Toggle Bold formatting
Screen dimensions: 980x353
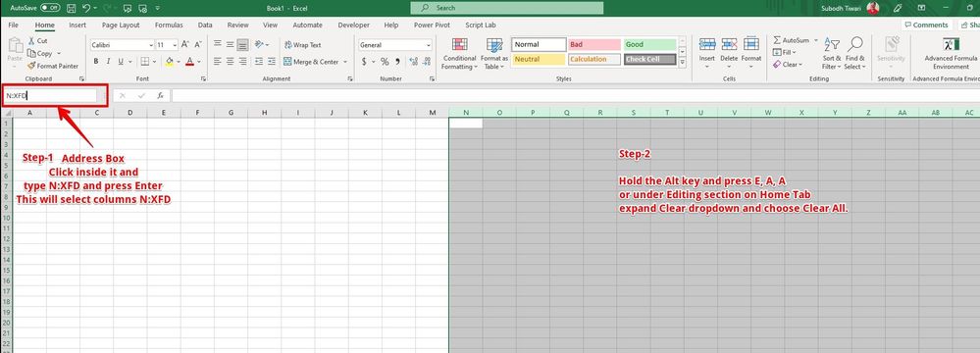click(96, 61)
